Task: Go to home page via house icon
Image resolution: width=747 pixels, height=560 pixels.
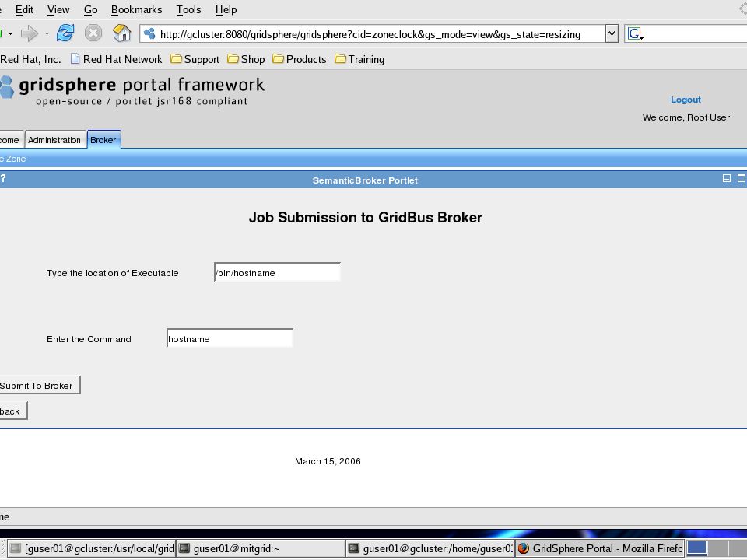Action: pos(122,33)
